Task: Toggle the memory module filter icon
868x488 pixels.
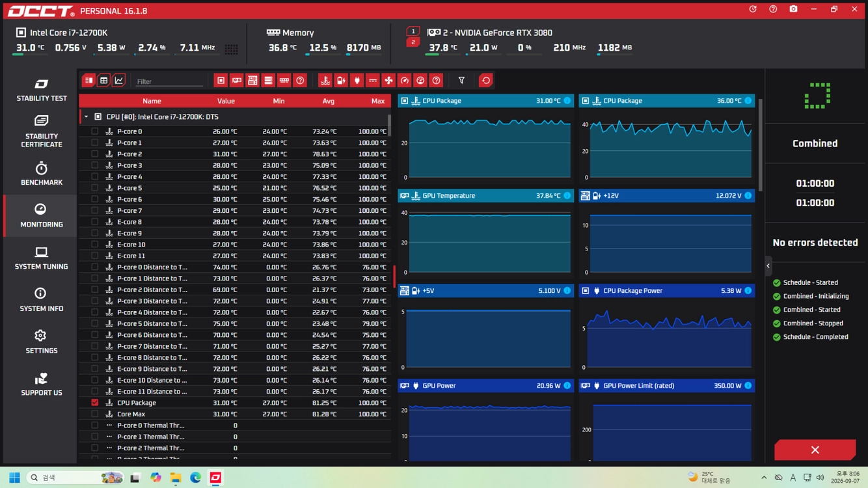Action: [x=284, y=81]
